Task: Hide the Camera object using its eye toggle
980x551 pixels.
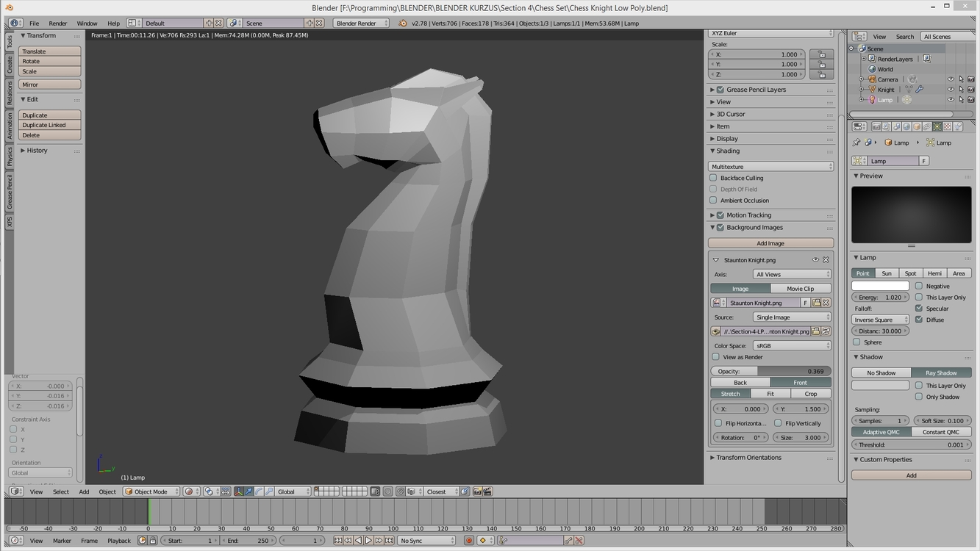Action: (x=951, y=79)
